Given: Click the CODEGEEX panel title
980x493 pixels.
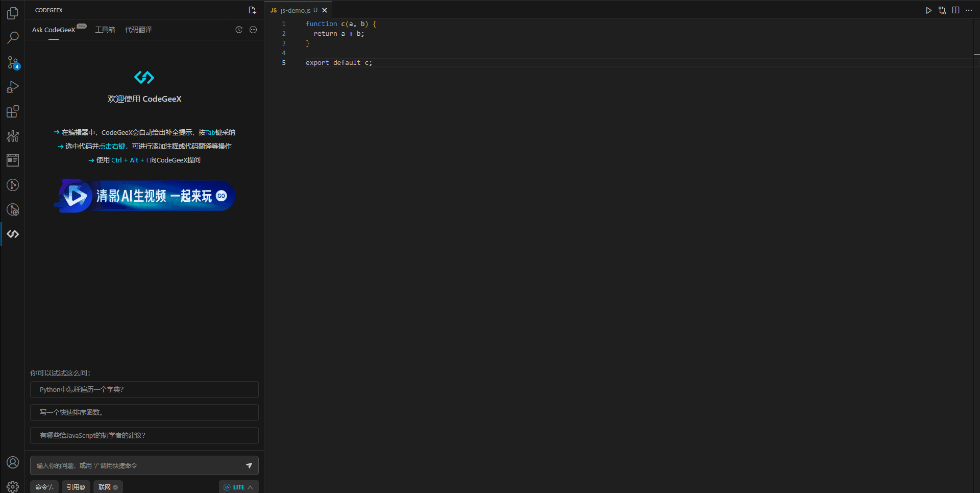Looking at the screenshot, I should pos(49,10).
